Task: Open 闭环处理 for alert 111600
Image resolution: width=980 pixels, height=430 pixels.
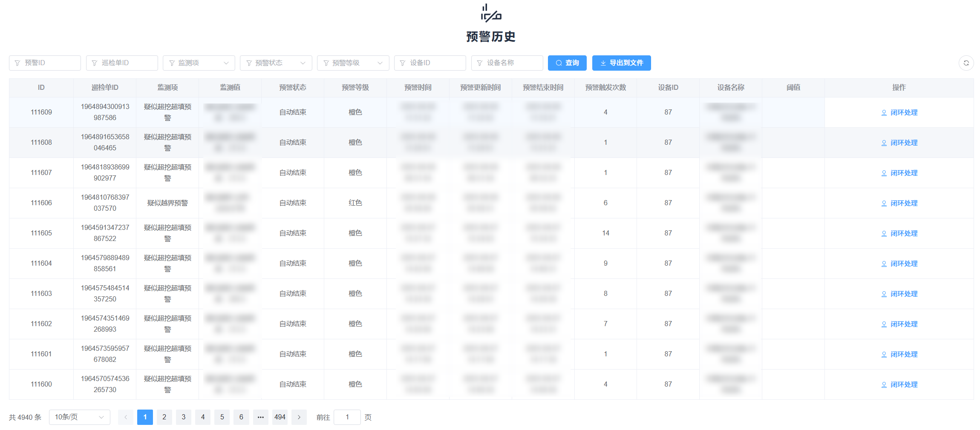Action: point(899,385)
